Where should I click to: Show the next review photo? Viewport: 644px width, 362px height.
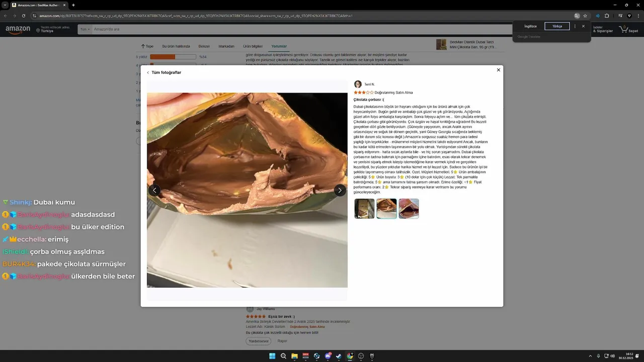click(340, 190)
